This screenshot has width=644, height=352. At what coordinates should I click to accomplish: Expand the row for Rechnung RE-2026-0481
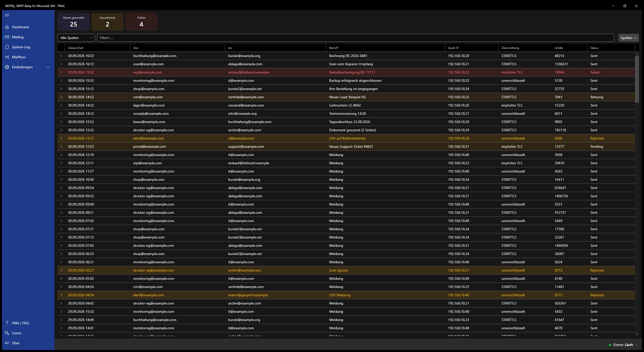[x=61, y=56]
